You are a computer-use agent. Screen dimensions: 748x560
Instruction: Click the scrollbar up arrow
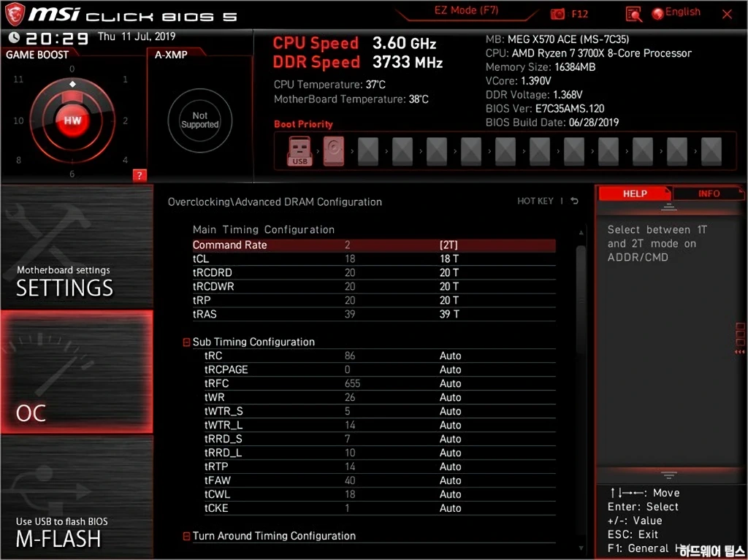581,232
